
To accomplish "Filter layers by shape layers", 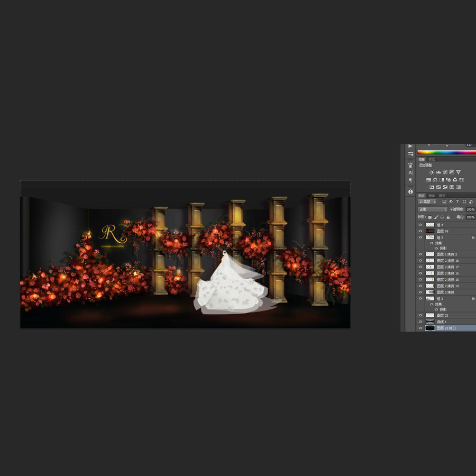I will click(x=464, y=202).
